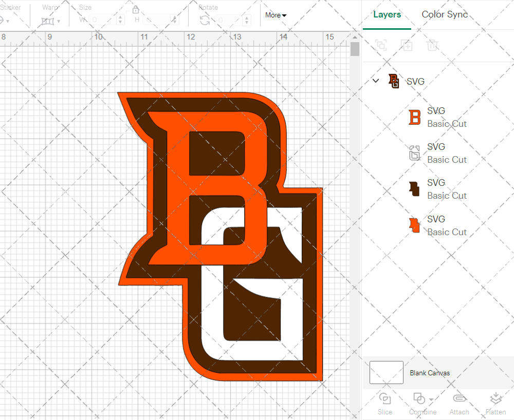This screenshot has height=420, width=514.
Task: Click the Warp tool icon
Action: point(48,21)
